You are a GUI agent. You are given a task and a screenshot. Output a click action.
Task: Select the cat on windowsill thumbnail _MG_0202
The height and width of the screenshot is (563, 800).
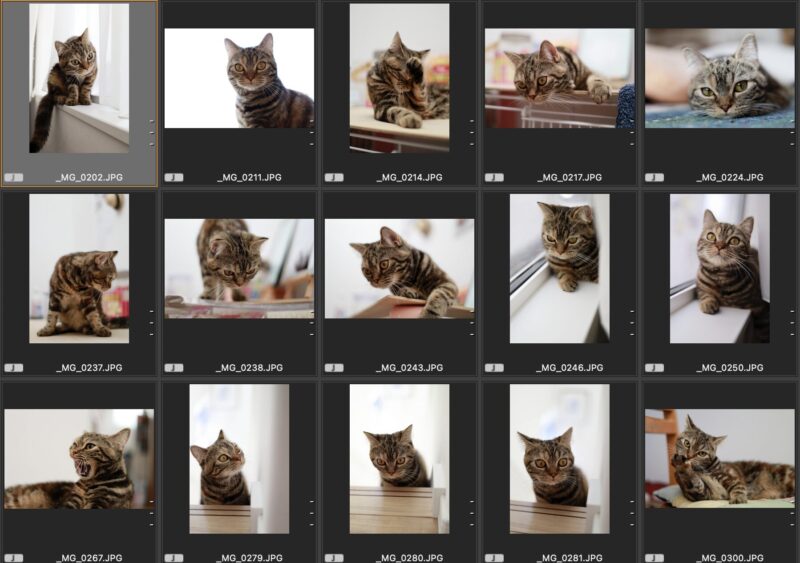click(79, 78)
